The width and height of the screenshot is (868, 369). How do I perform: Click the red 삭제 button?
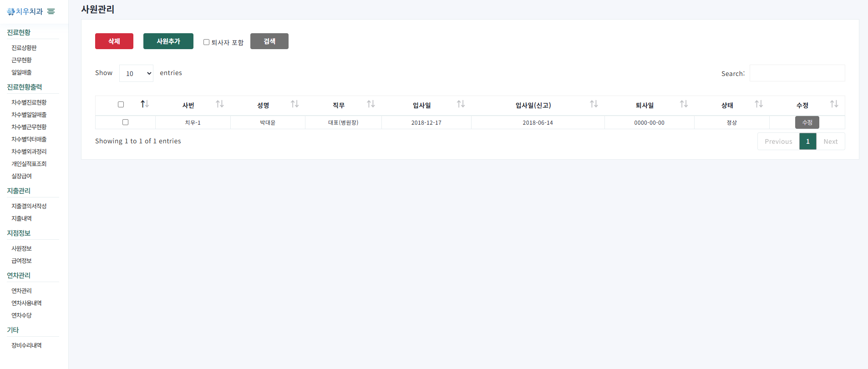point(114,41)
